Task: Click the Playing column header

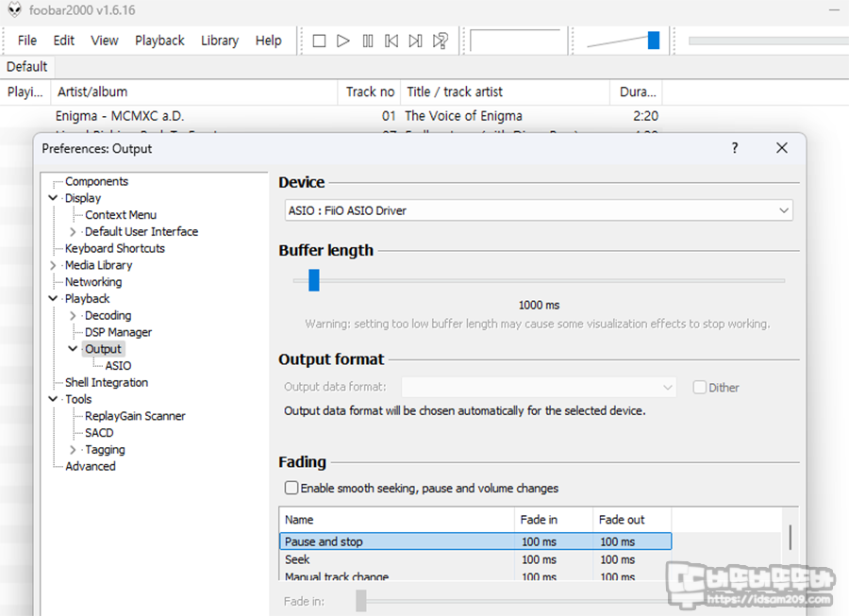Action: (x=25, y=92)
